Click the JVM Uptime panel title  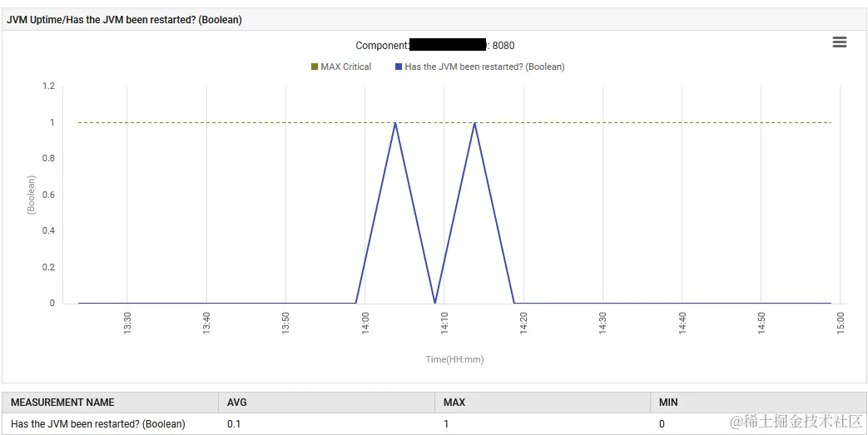click(x=124, y=20)
